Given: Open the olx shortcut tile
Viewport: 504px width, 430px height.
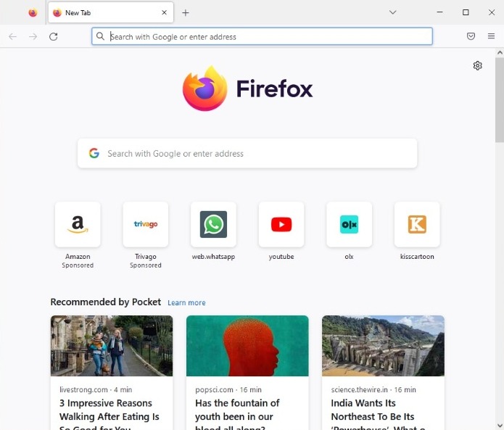Looking at the screenshot, I should pyautogui.click(x=349, y=225).
